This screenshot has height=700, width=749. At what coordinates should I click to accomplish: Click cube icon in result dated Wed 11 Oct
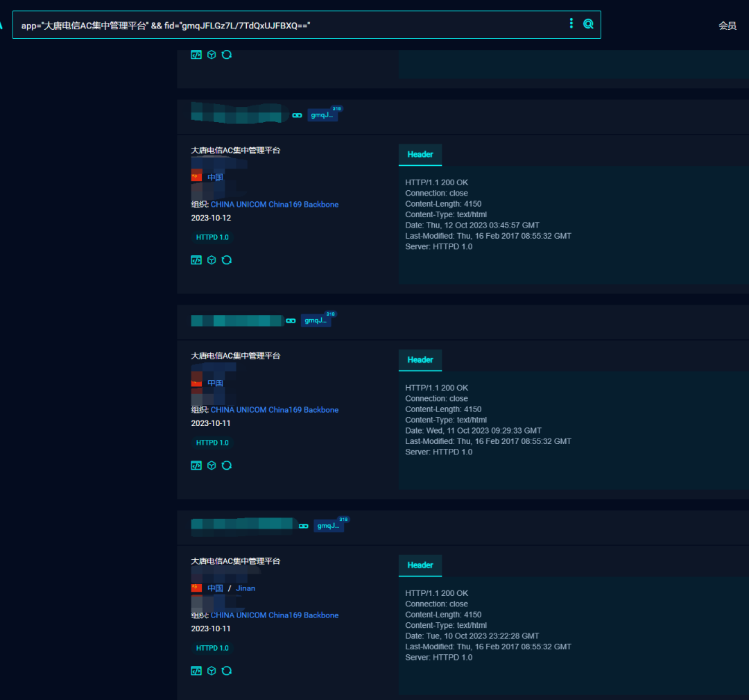click(x=212, y=466)
